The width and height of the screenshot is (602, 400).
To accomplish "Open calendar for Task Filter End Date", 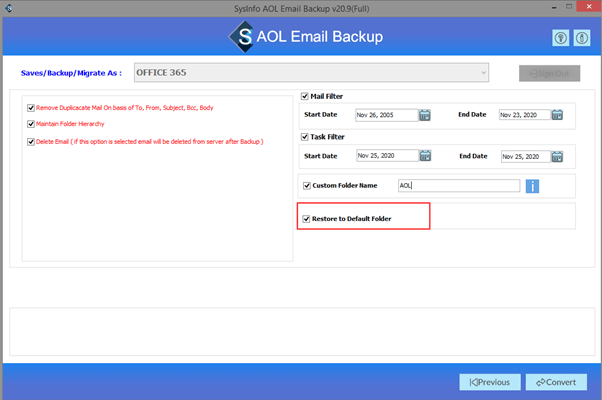I will click(557, 157).
